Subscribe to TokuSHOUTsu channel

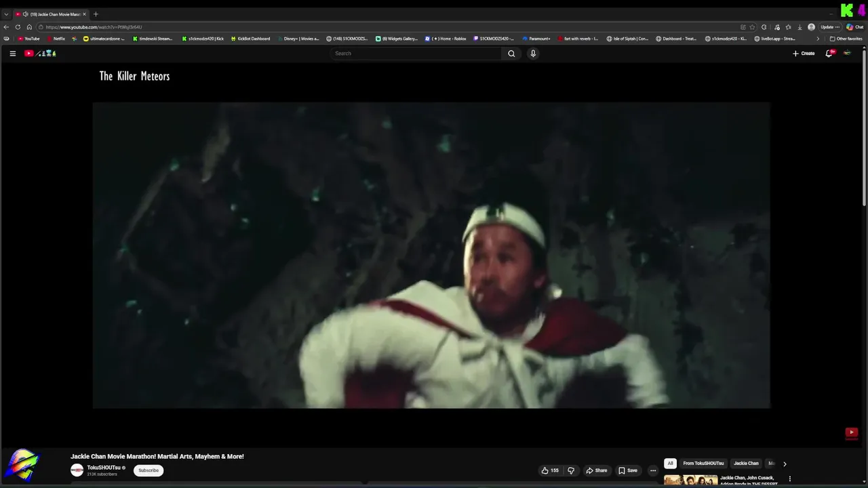149,470
